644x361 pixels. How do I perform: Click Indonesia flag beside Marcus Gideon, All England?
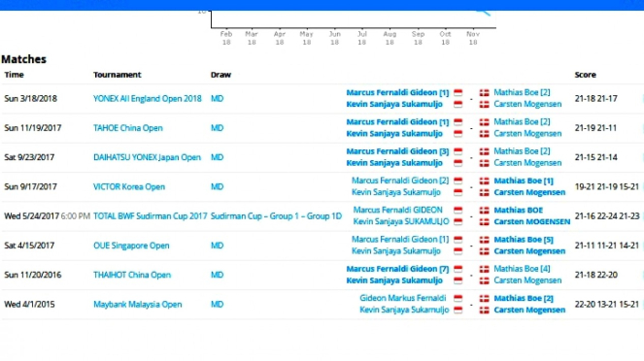click(x=458, y=93)
